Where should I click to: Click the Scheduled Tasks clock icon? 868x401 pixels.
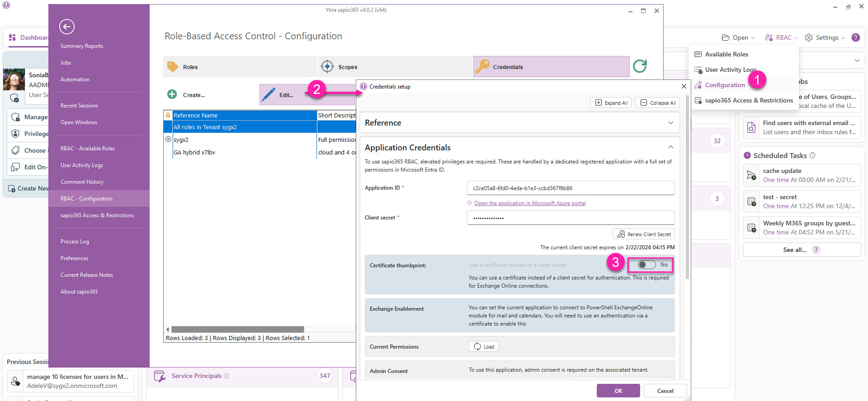pyautogui.click(x=747, y=155)
